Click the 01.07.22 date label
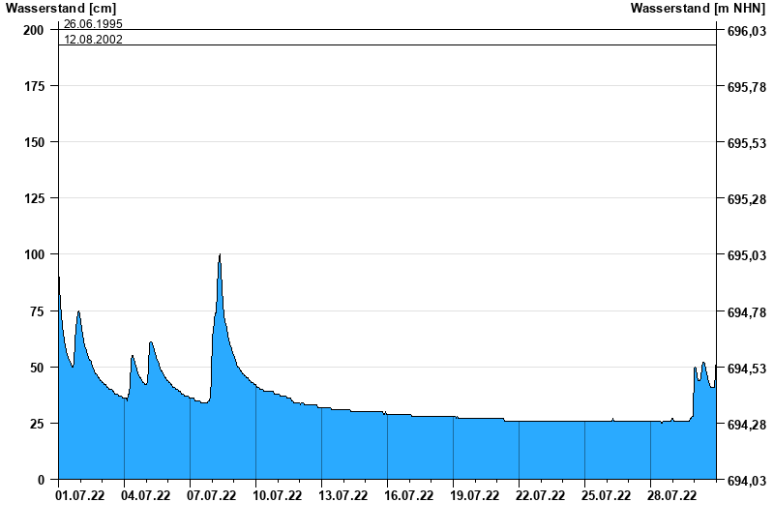The image size is (774, 532). (79, 496)
